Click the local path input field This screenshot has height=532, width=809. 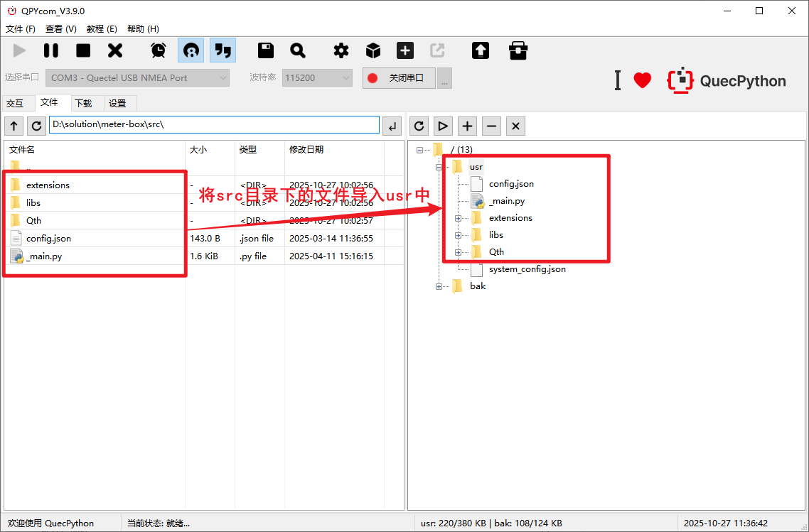213,125
